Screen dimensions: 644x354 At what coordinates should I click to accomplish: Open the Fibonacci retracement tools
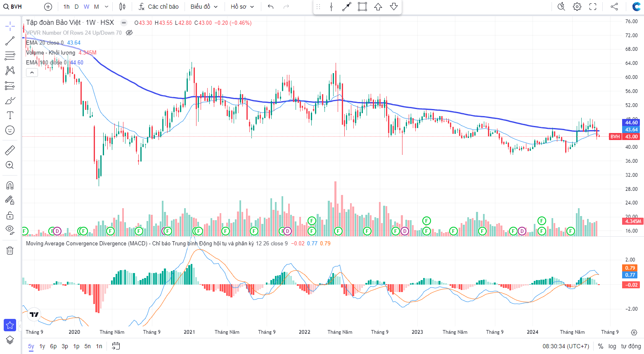pyautogui.click(x=10, y=56)
